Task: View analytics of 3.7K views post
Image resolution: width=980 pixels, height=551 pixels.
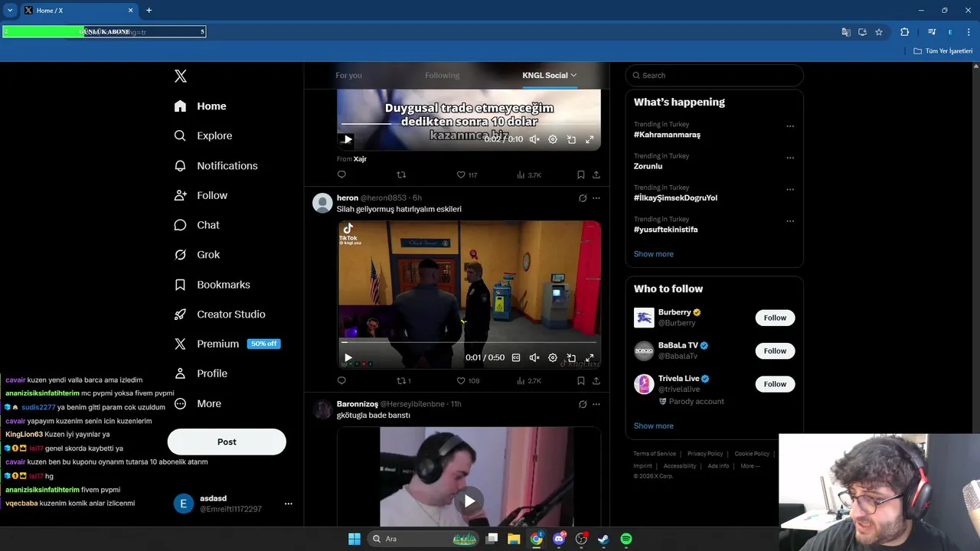Action: [x=529, y=174]
